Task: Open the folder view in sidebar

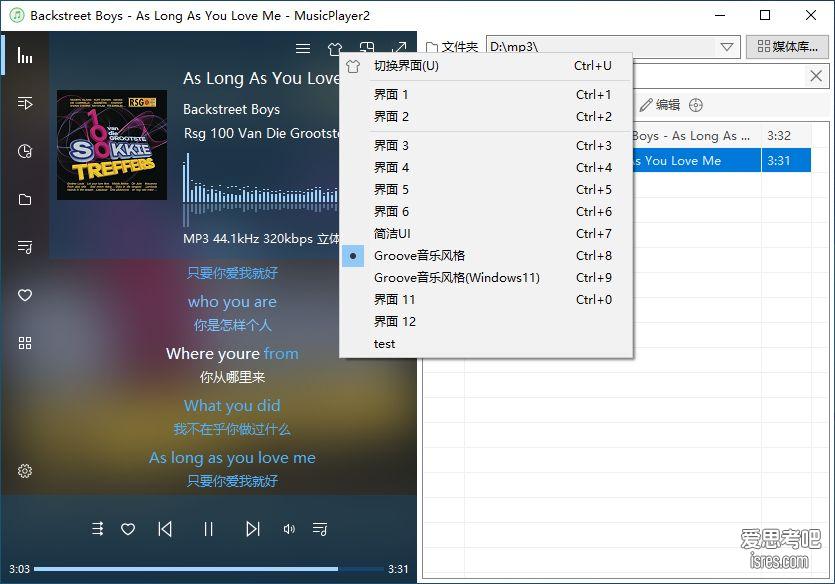Action: point(25,200)
